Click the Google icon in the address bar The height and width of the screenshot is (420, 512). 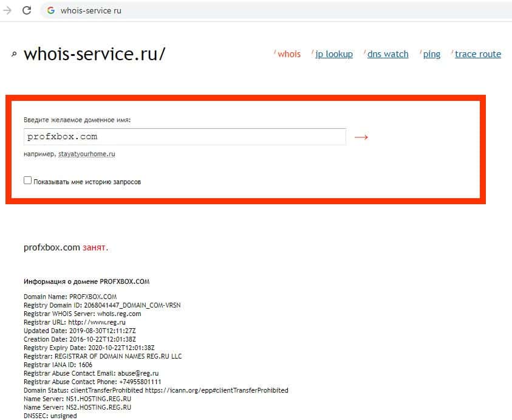(51, 10)
